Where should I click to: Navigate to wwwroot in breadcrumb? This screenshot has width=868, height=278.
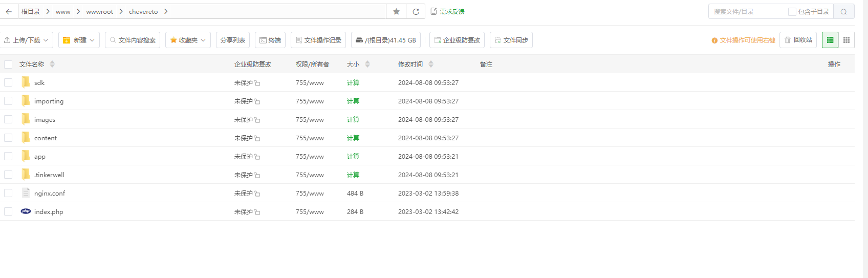tap(99, 12)
